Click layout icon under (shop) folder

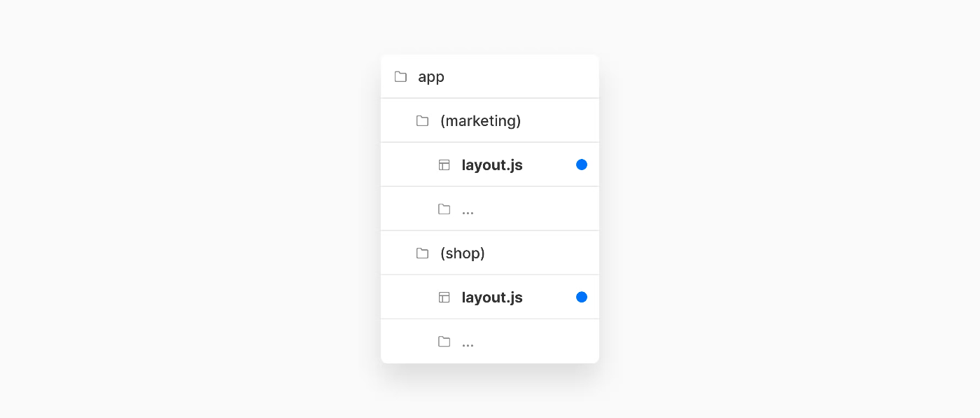[444, 297]
